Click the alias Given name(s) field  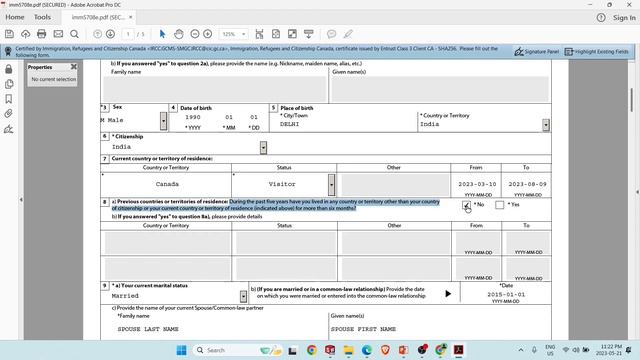440,89
